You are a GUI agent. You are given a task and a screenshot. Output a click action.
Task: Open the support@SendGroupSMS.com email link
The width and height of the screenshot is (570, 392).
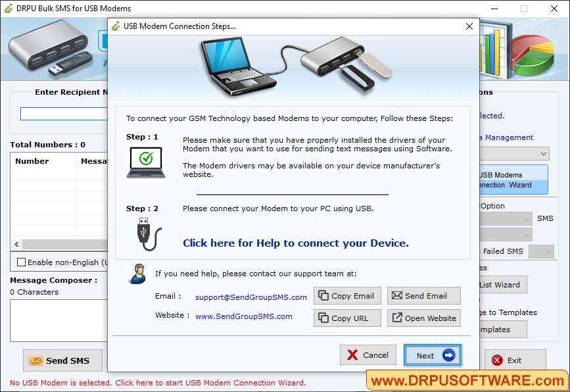[x=250, y=297]
